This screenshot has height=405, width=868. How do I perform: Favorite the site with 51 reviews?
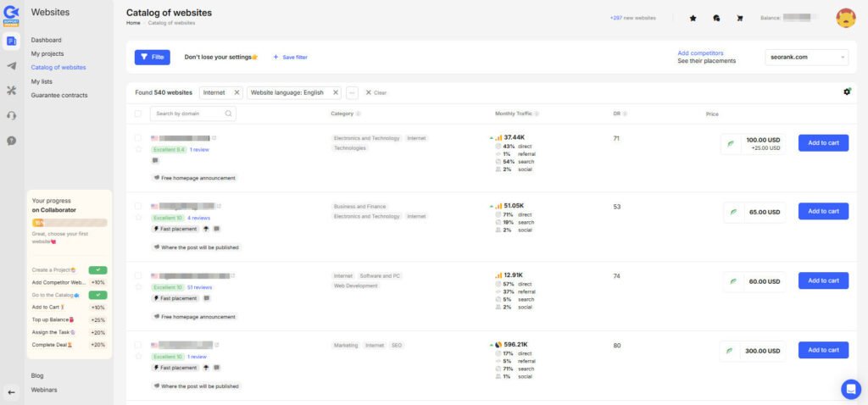pyautogui.click(x=138, y=287)
